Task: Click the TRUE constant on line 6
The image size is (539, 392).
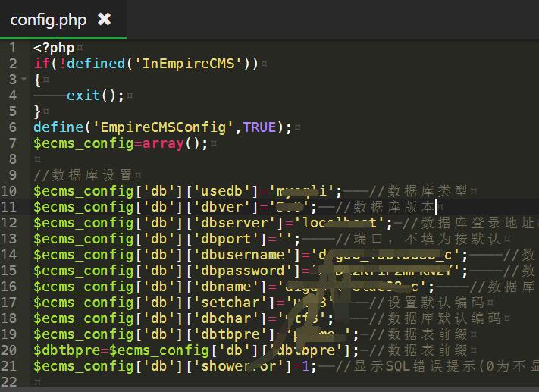Action: [x=259, y=127]
